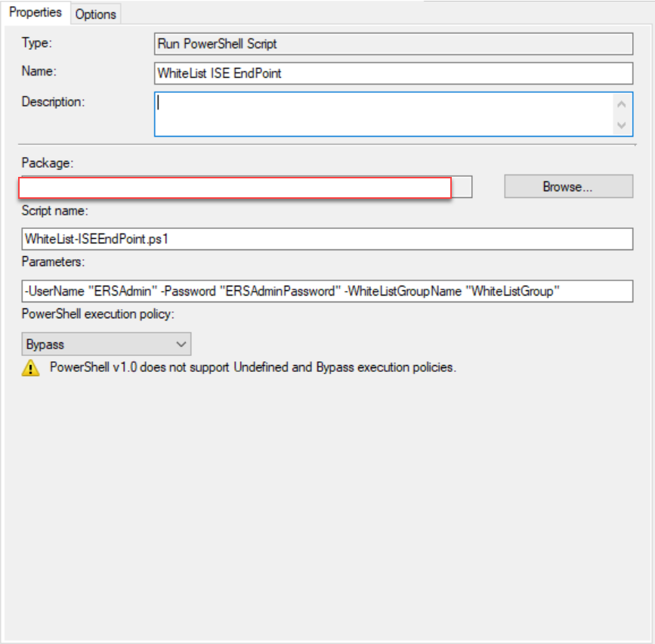Image resolution: width=655 pixels, height=644 pixels.
Task: Click the red-outlined Package input field
Action: (x=235, y=187)
